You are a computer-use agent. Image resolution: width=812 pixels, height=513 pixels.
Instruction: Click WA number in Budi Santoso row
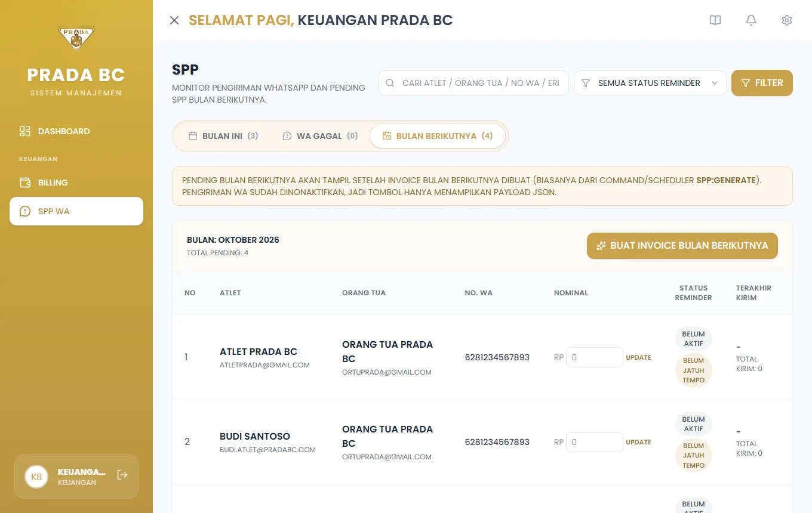pos(497,442)
